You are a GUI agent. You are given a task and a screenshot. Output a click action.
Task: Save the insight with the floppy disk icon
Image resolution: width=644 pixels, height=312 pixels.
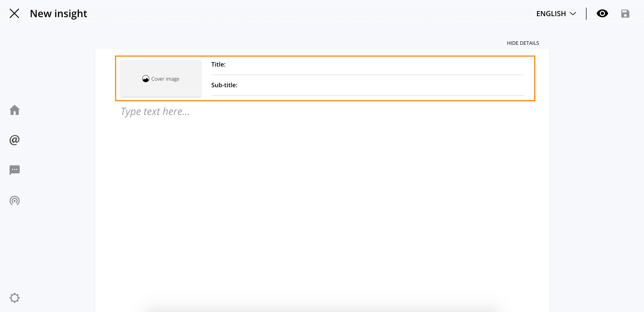(625, 14)
